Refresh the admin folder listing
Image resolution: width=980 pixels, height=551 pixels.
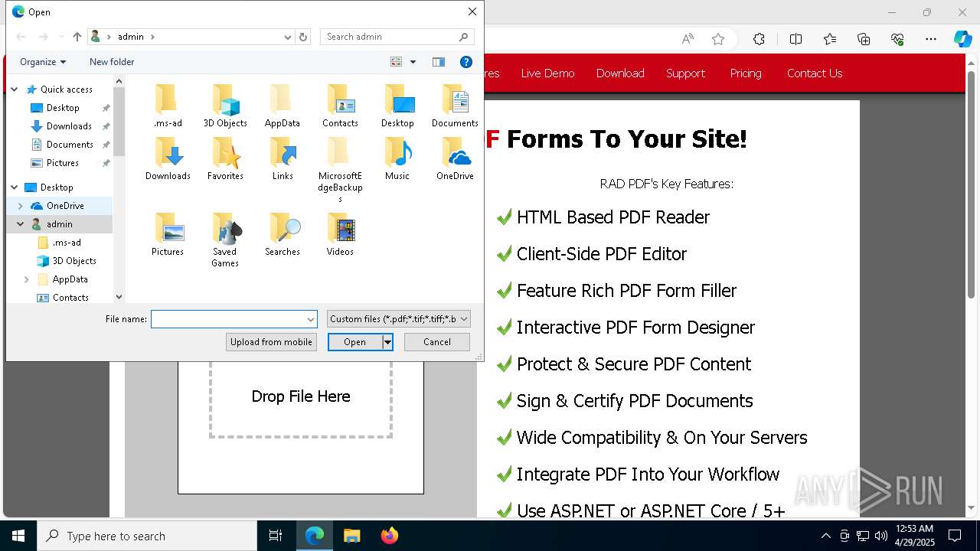pyautogui.click(x=303, y=37)
